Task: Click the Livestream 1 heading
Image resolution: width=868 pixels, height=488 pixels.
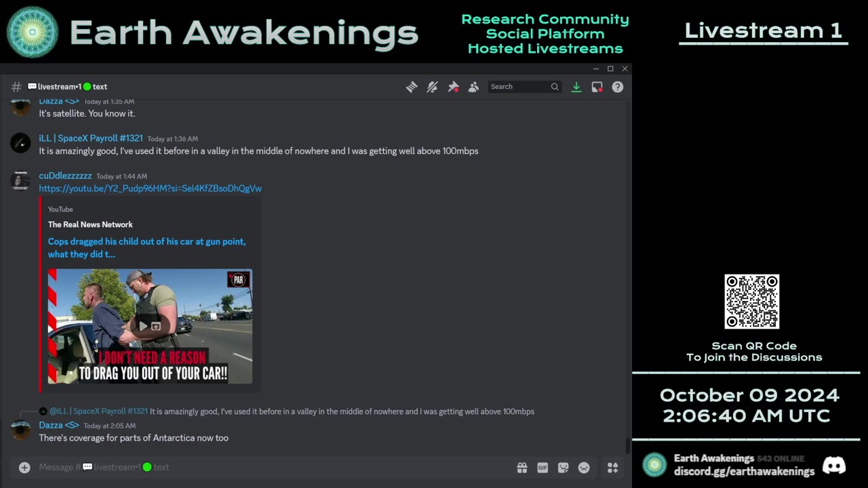Action: click(x=763, y=30)
